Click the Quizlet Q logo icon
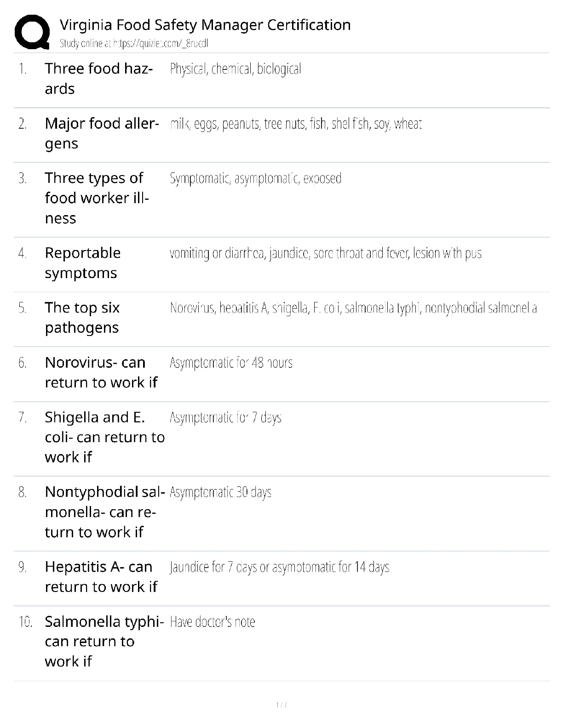The height and width of the screenshot is (728, 563). click(32, 32)
